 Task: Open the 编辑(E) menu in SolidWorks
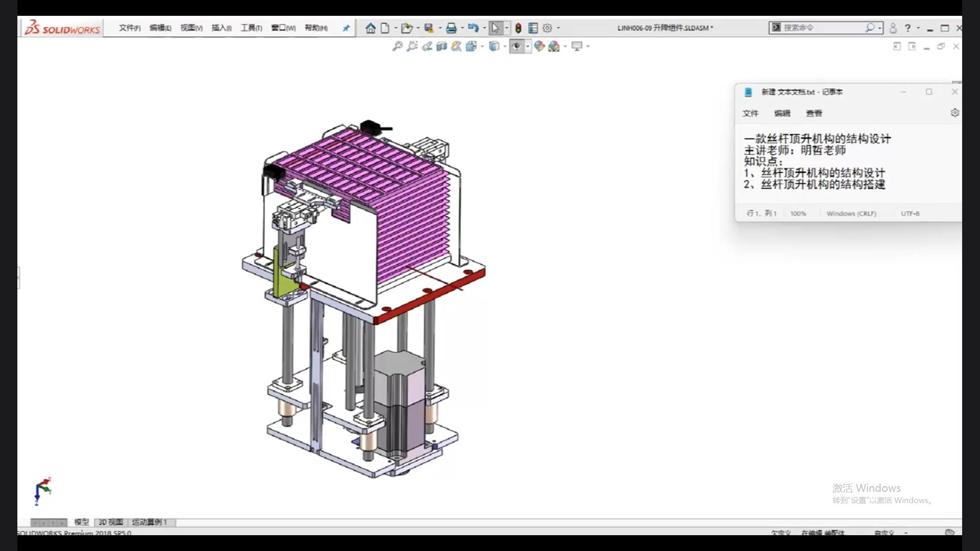point(160,28)
